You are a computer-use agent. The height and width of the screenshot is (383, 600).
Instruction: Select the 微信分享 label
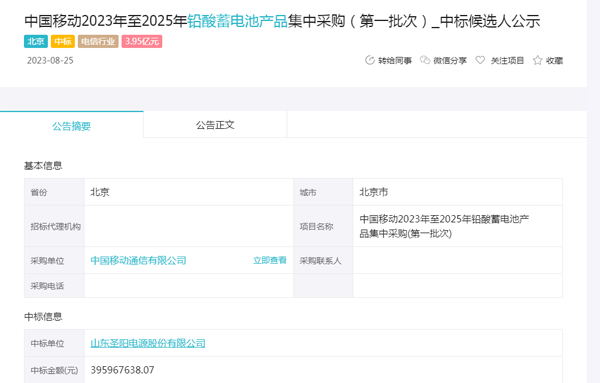(450, 60)
